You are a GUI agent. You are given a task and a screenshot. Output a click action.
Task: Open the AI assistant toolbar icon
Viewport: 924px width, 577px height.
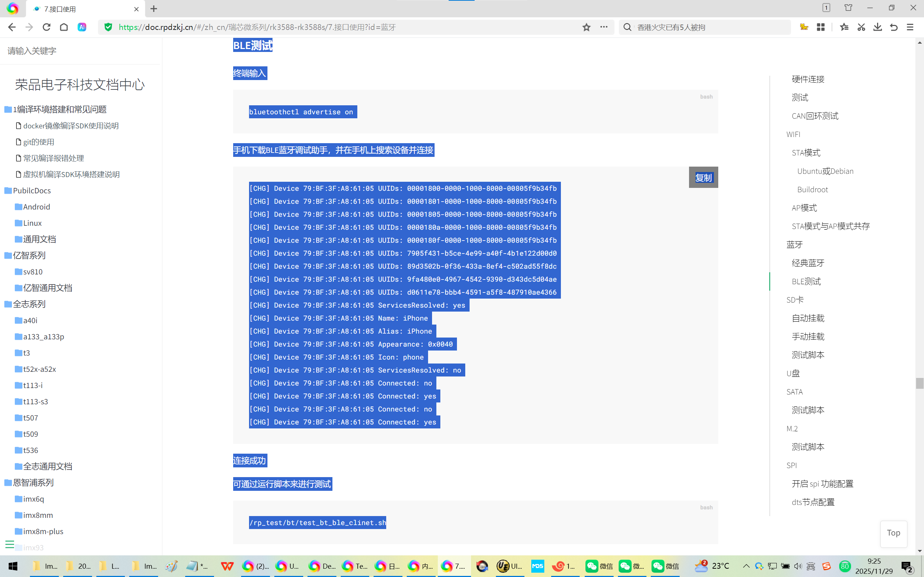coord(82,27)
